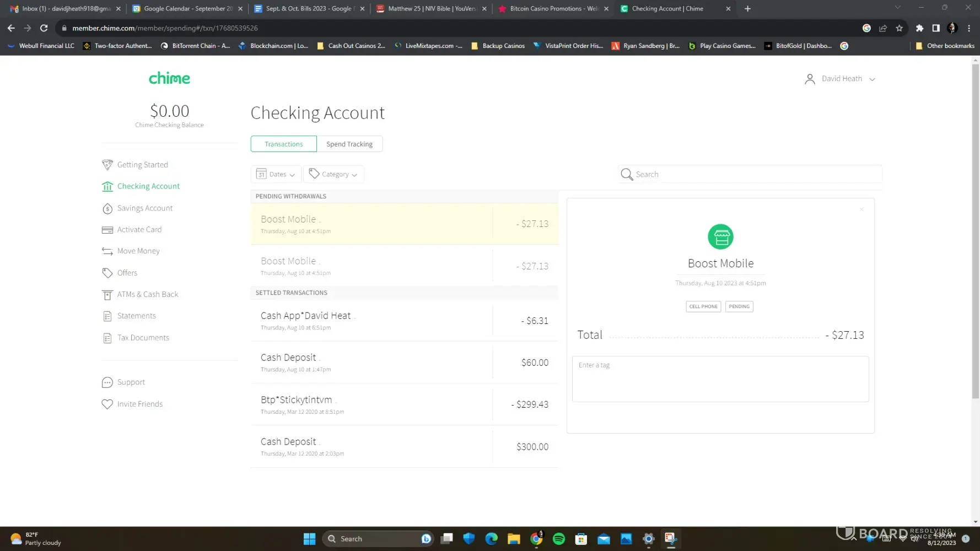980x551 pixels.
Task: Click the Savings Account coin icon
Action: click(x=107, y=208)
